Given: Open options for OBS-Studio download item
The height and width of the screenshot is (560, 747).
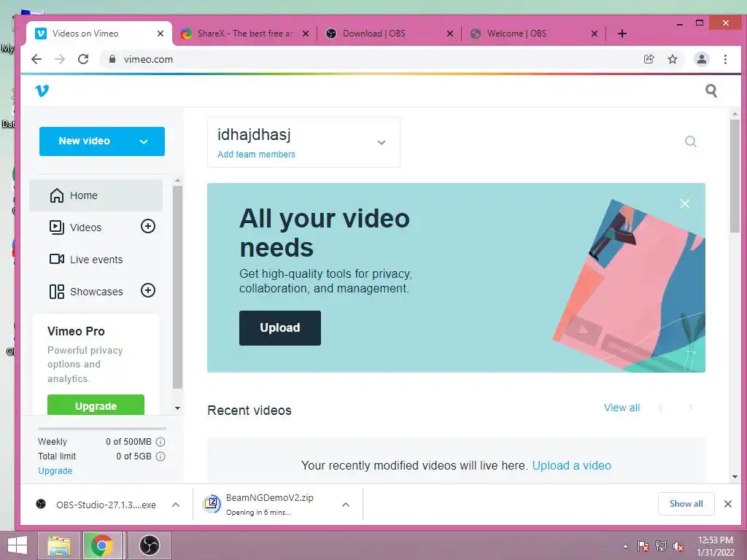Looking at the screenshot, I should coord(176,505).
